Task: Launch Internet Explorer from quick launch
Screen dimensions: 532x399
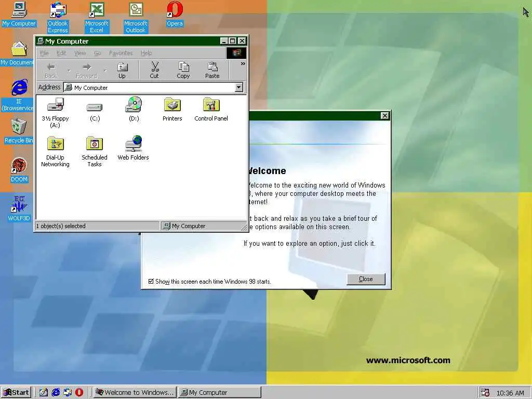Action: [56, 393]
